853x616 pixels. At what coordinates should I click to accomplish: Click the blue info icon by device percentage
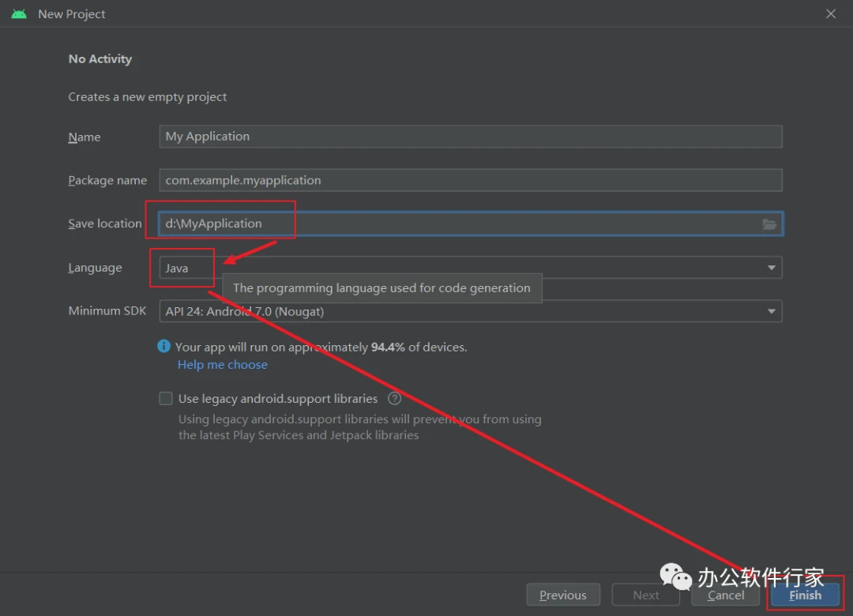(x=163, y=346)
